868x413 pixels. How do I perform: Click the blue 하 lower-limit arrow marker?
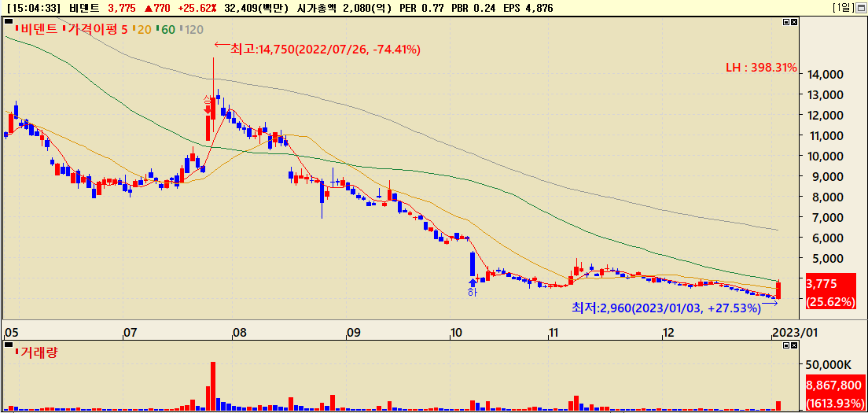tap(473, 287)
